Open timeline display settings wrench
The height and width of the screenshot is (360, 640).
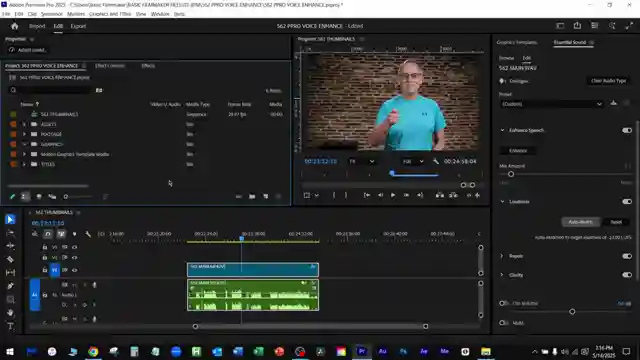[88, 234]
